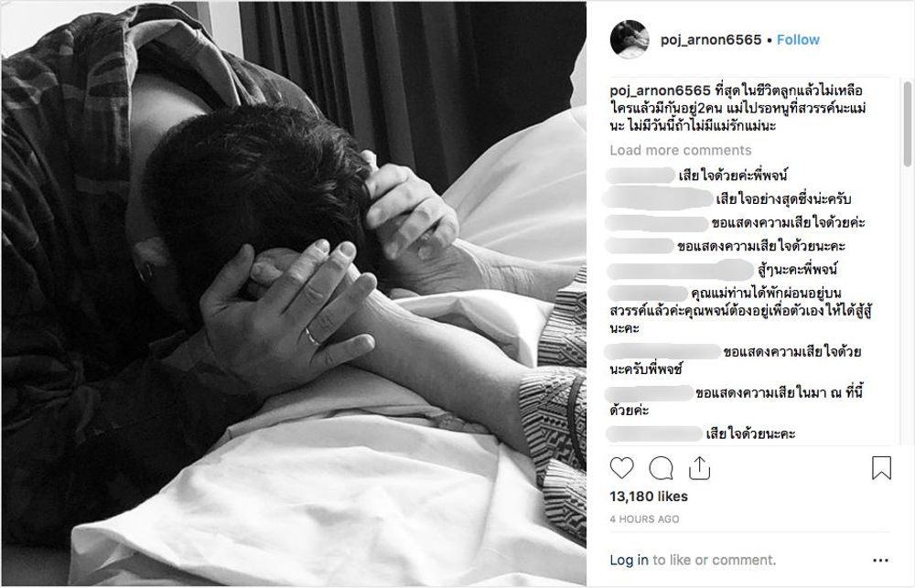This screenshot has width=915, height=588.
Task: View who liked via 13,180 likes
Action: pos(649,497)
